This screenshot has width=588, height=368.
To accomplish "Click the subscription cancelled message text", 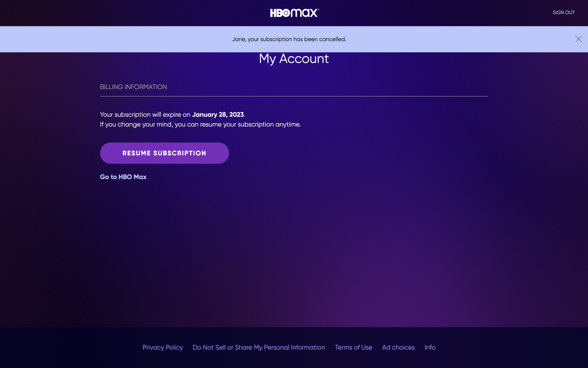I will click(x=289, y=39).
